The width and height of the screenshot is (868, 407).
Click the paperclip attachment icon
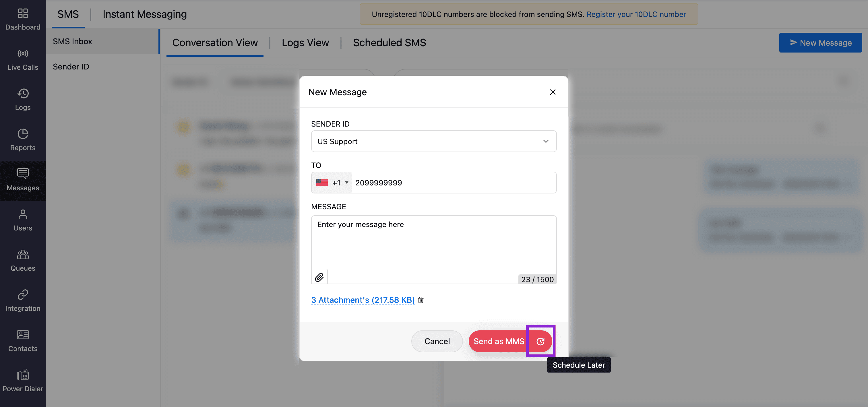click(319, 277)
